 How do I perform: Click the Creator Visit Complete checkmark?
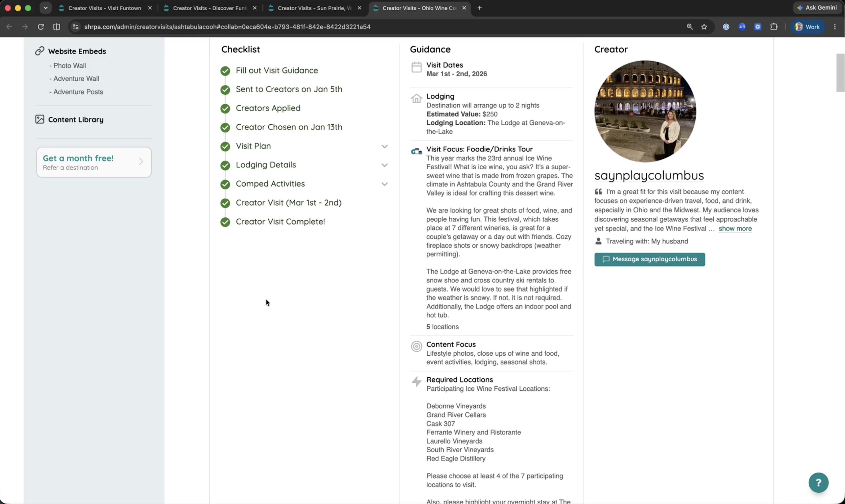point(225,222)
